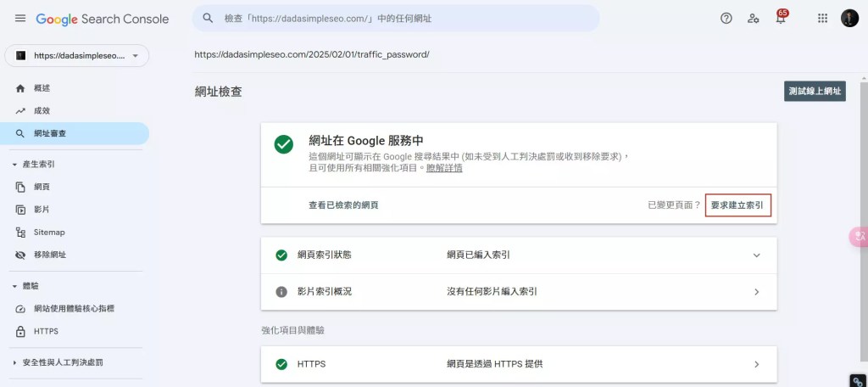Click the video icon next to 影片
868x387 pixels.
pyautogui.click(x=20, y=210)
